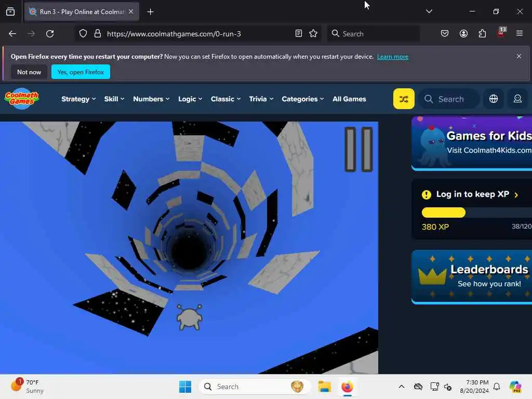Click the Coolmath Games logo
Screen dimensions: 532x399
(x=22, y=99)
